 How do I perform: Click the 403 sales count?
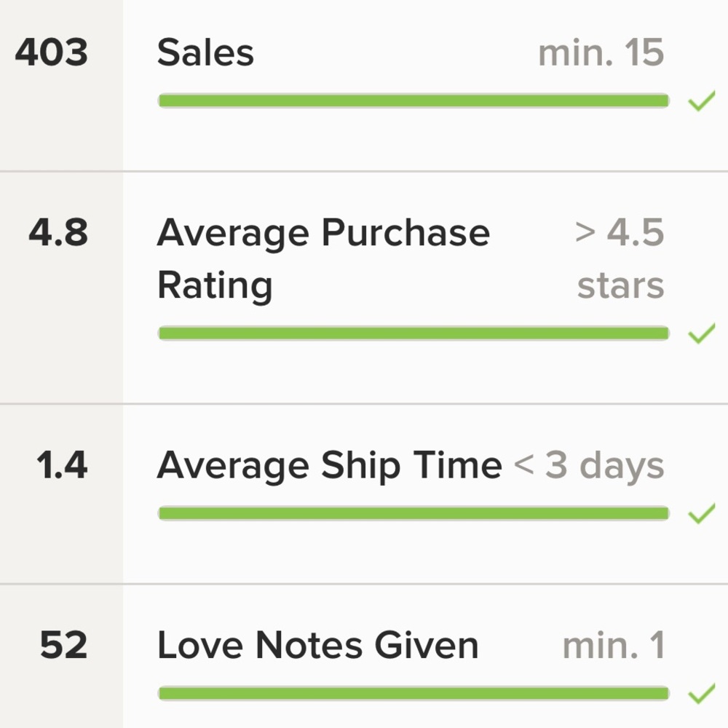pyautogui.click(x=52, y=53)
